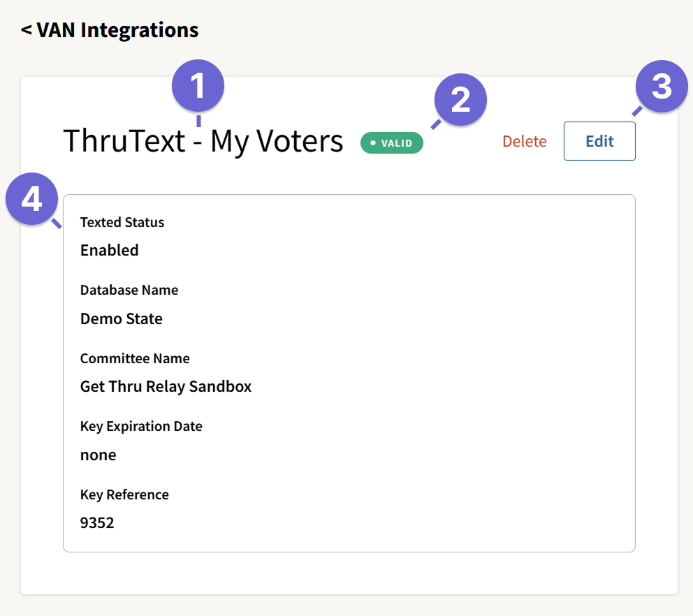Click the 'Database Name' label
Screen dimensions: 693x616
point(129,291)
